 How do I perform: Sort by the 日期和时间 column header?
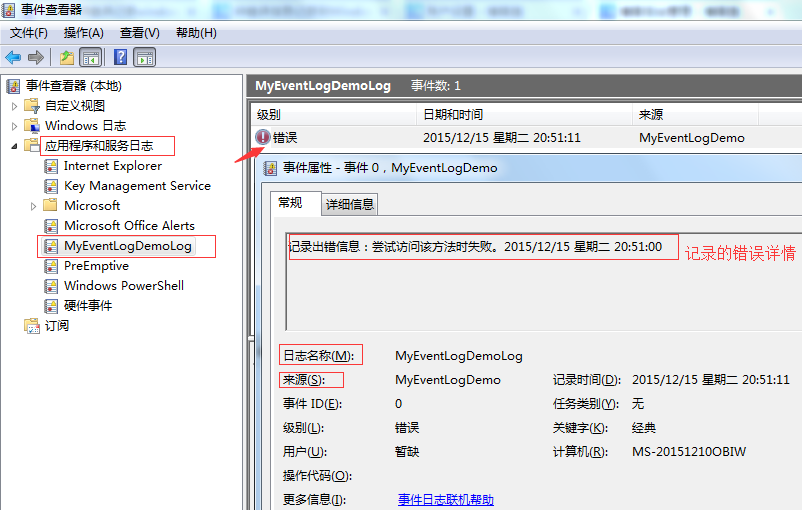click(525, 115)
